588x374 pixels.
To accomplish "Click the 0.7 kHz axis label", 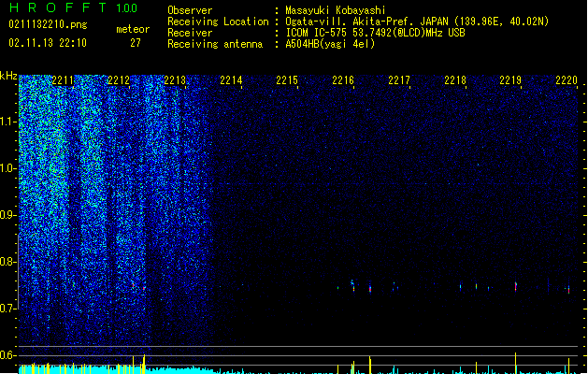I will (7, 309).
